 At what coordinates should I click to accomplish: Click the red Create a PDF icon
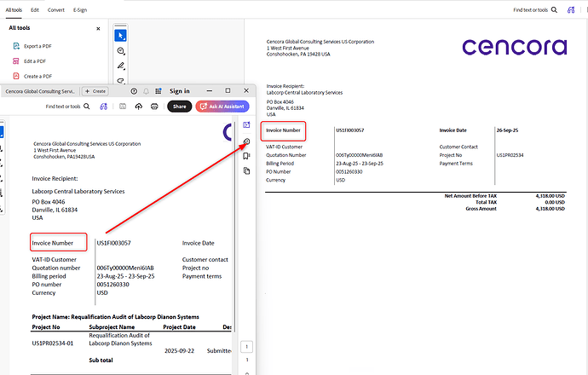[x=16, y=76]
